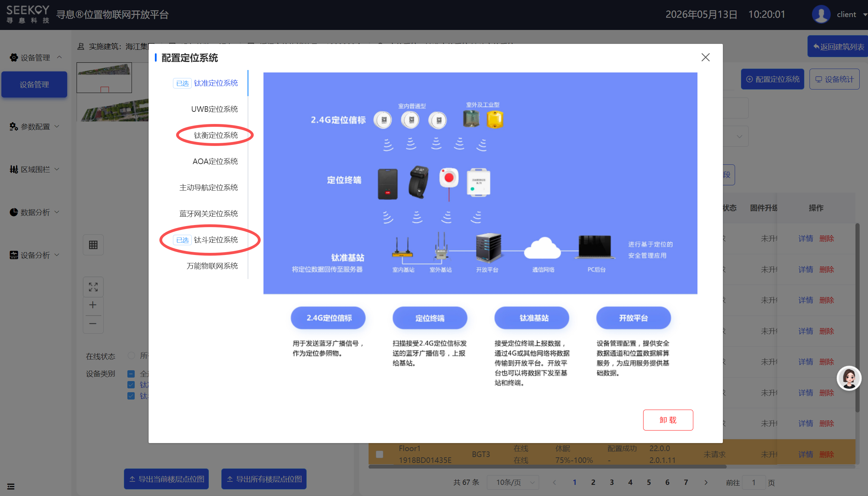Viewport: 868px width, 496px height.
Task: Expand 参数配置 in the sidebar
Action: coord(35,127)
